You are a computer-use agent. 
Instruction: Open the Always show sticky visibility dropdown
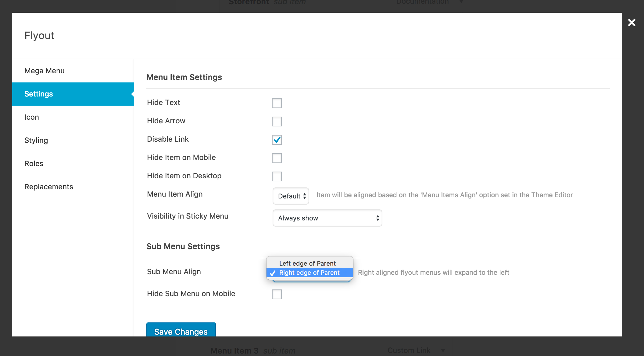[x=327, y=218]
